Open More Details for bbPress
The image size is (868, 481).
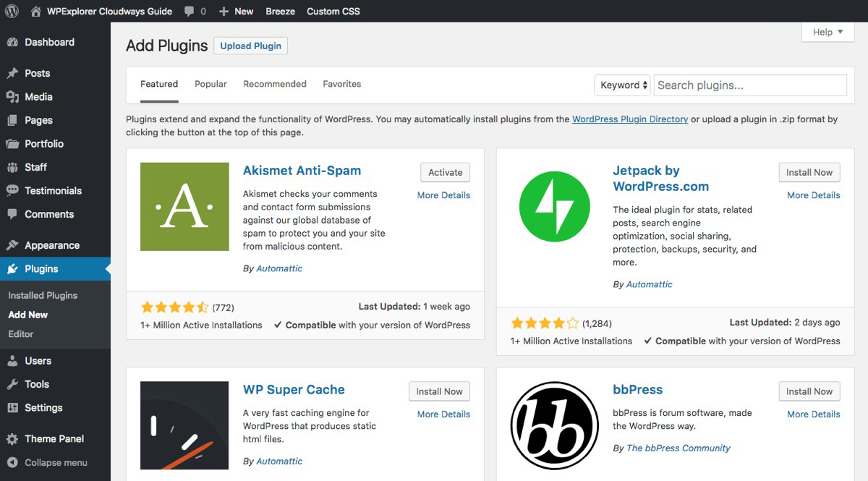(814, 414)
